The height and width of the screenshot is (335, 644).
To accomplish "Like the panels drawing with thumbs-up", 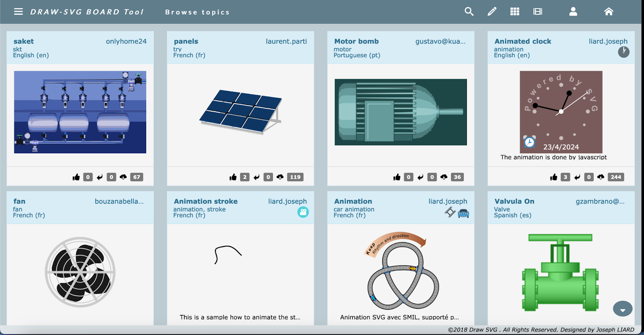I will [x=233, y=177].
